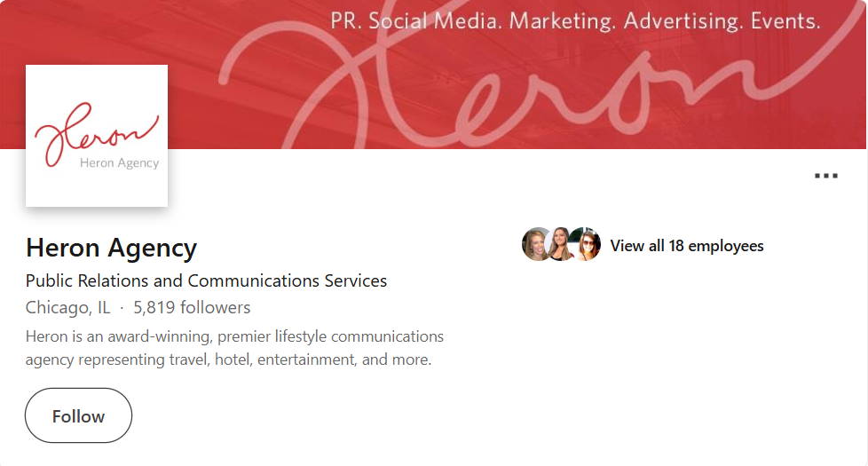Follow the Heron Agency page
The image size is (868, 466).
pyautogui.click(x=79, y=415)
